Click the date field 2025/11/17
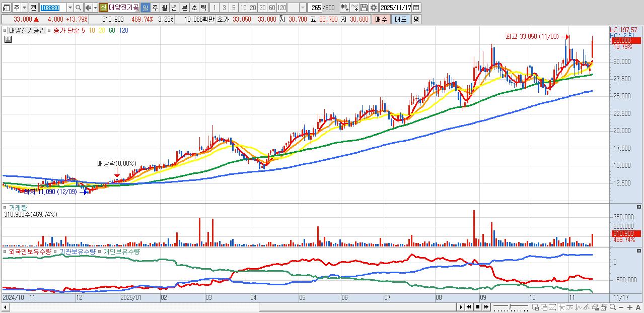644x313 pixels. (x=396, y=8)
